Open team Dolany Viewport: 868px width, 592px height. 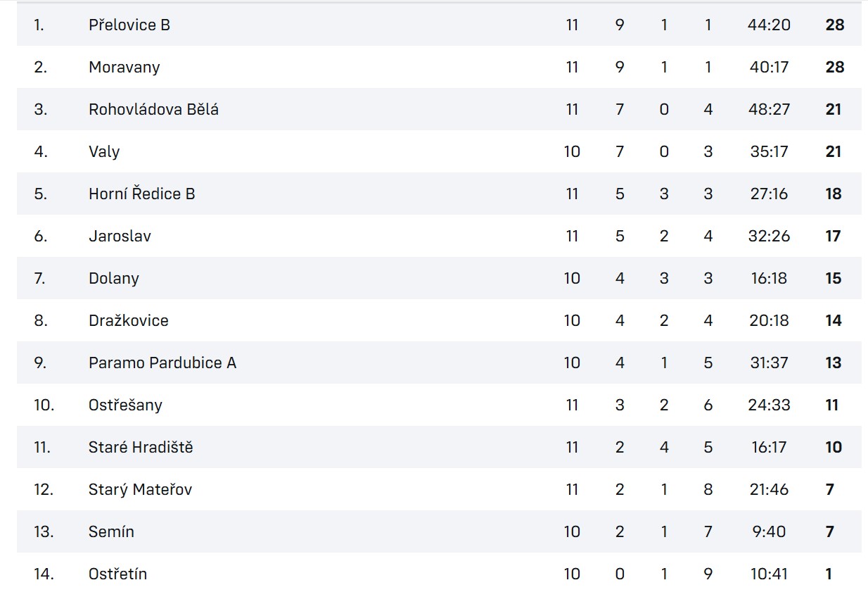click(x=114, y=279)
